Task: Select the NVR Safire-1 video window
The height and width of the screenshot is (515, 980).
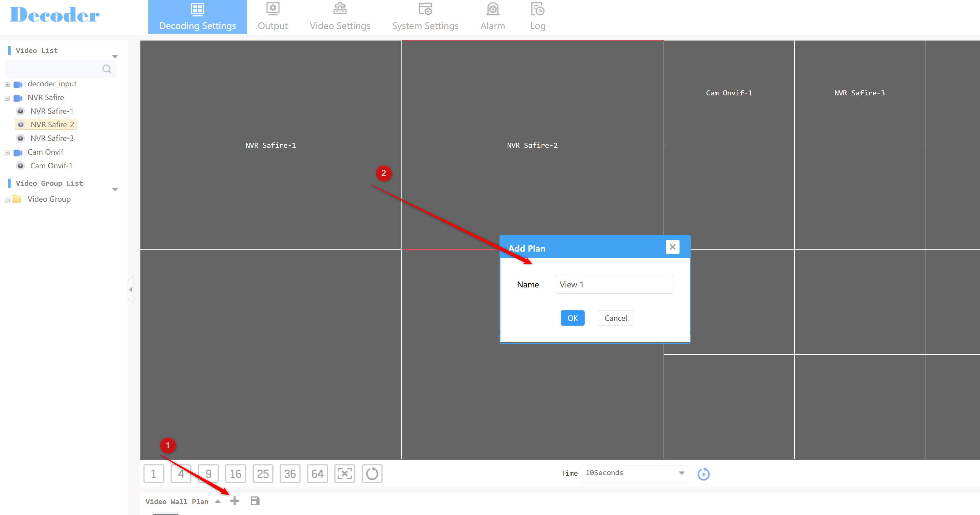Action: pos(271,145)
